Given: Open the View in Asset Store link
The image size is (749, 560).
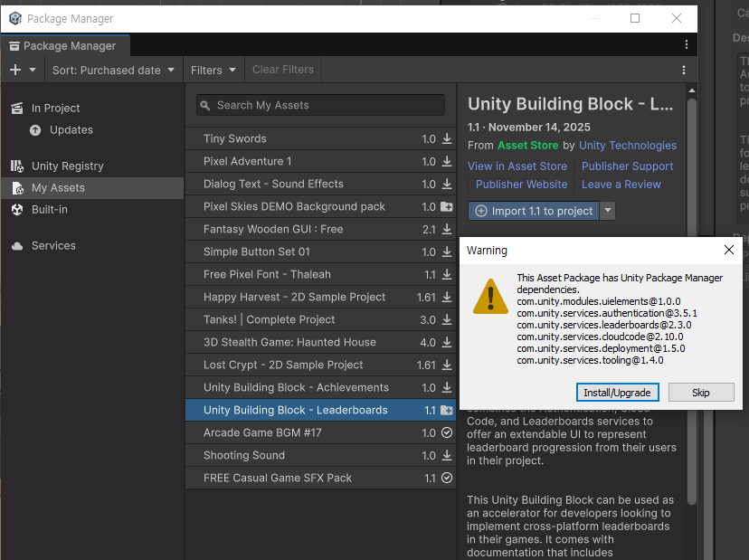Looking at the screenshot, I should pyautogui.click(x=517, y=166).
